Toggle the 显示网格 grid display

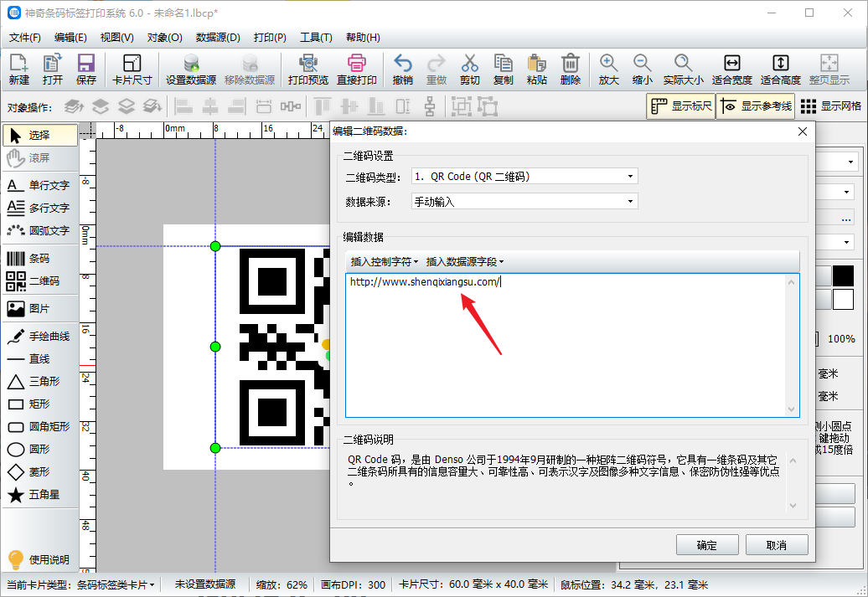pos(831,106)
